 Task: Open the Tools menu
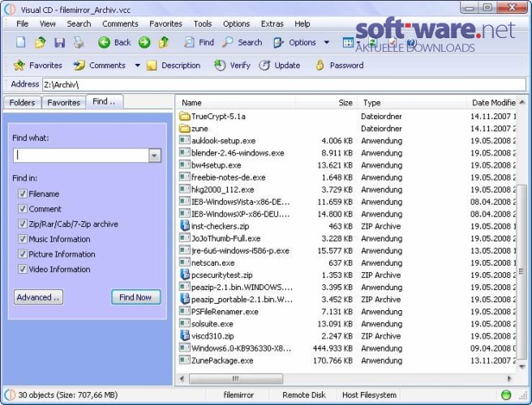[x=203, y=23]
